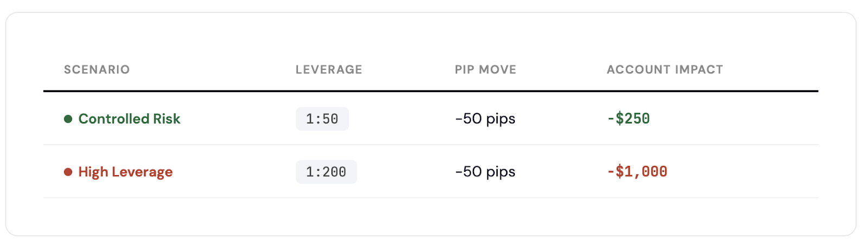Click the word Leverage in second row
Viewport: 868px width, 244px height.
tap(142, 172)
